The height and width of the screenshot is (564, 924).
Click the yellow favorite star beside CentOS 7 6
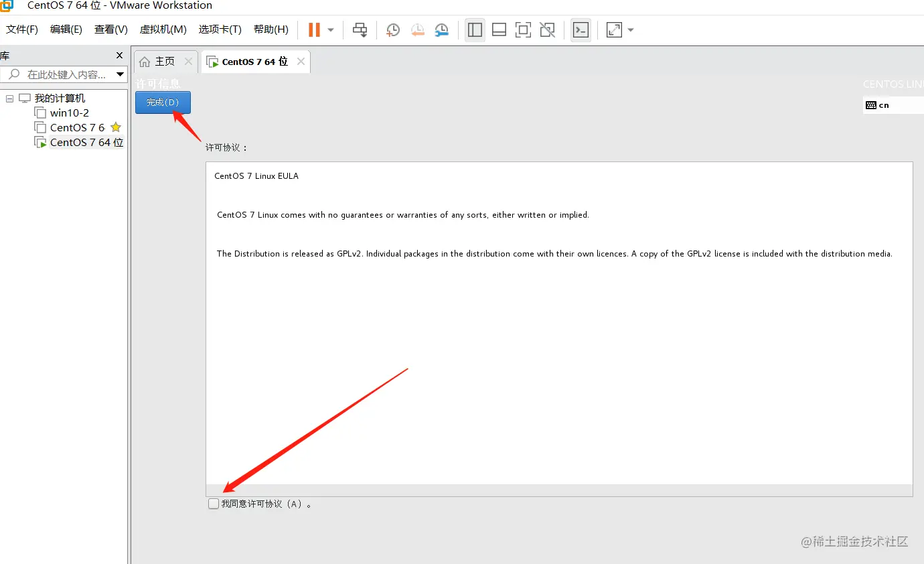pos(116,127)
